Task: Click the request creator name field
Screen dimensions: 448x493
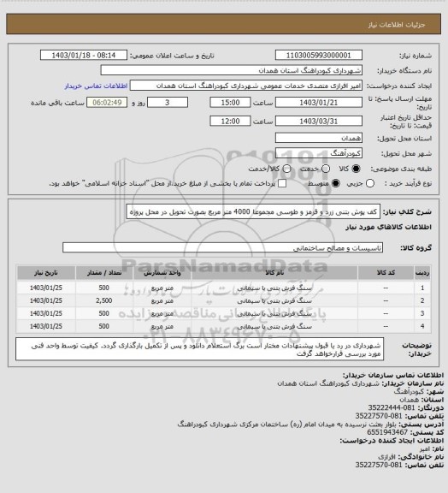Action: 246,86
